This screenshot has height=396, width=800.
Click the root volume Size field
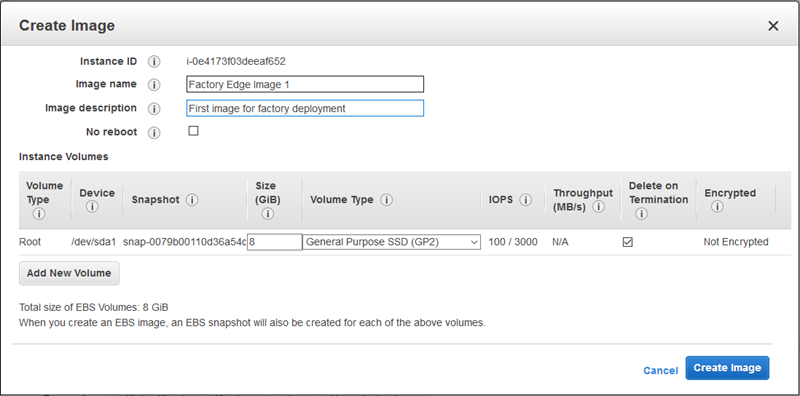pos(274,242)
